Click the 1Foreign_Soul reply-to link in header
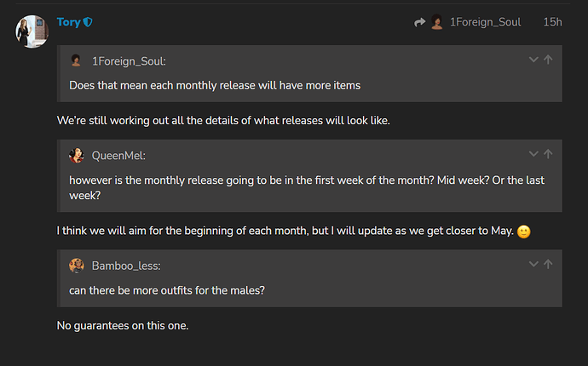This screenshot has height=366, width=588. [485, 22]
